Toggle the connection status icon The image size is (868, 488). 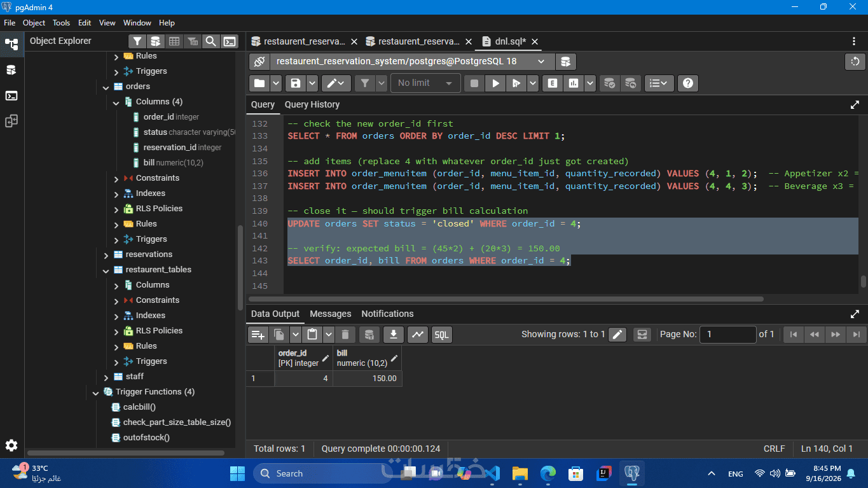259,62
